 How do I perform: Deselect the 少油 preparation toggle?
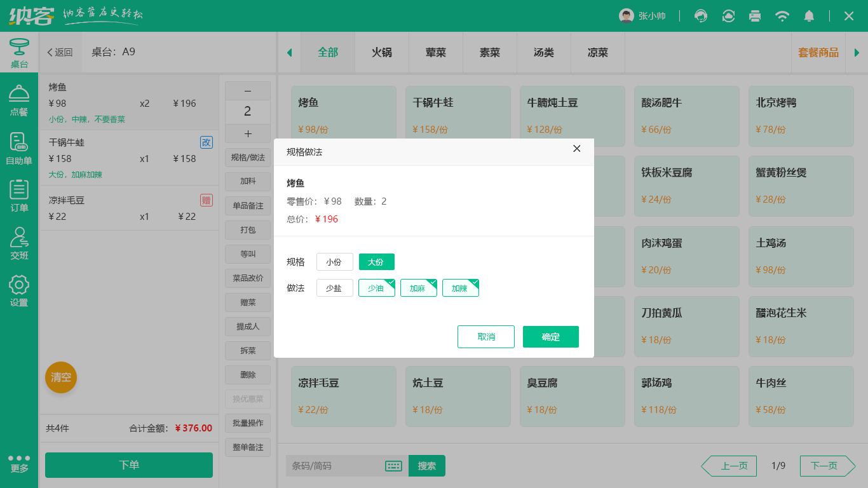(376, 288)
